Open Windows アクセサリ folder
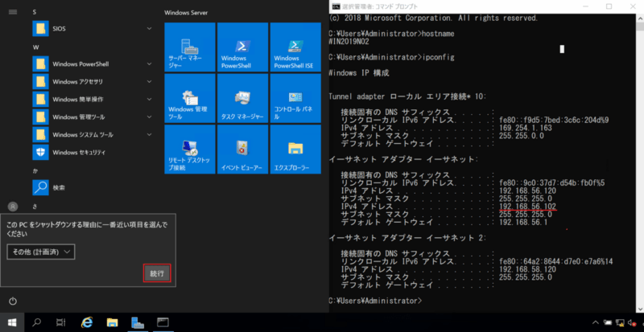 93,82
